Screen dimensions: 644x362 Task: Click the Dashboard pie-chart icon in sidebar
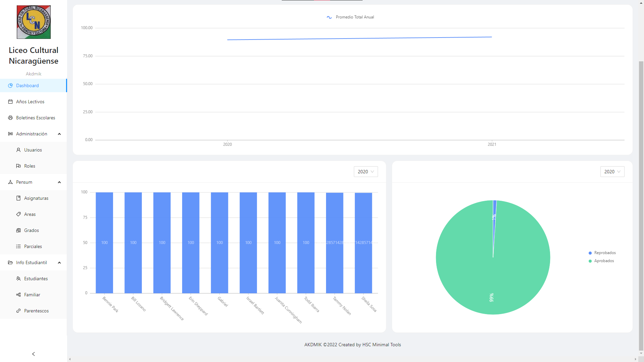pos(10,85)
